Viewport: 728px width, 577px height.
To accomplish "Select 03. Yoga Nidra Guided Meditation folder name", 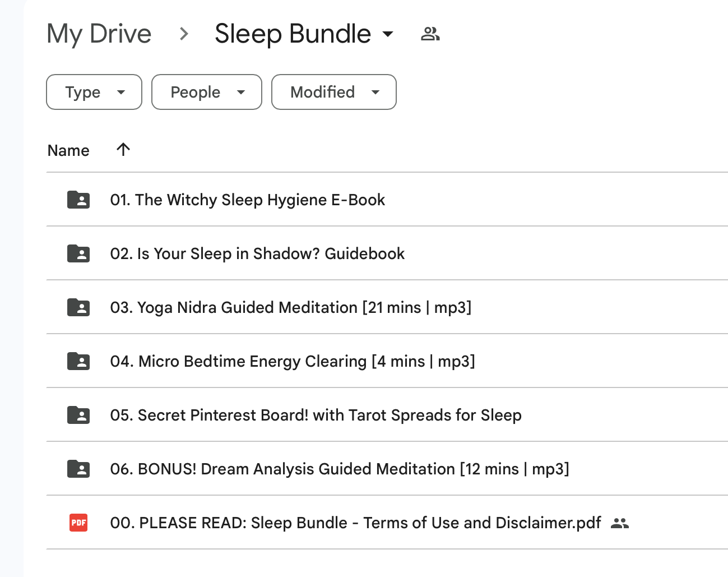I will pyautogui.click(x=290, y=307).
